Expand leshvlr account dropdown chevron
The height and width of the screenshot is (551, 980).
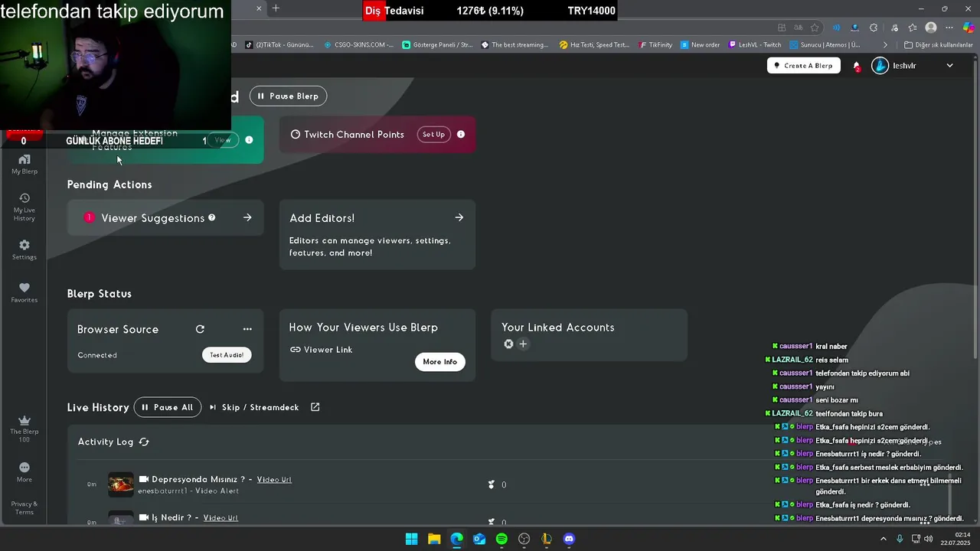(949, 66)
